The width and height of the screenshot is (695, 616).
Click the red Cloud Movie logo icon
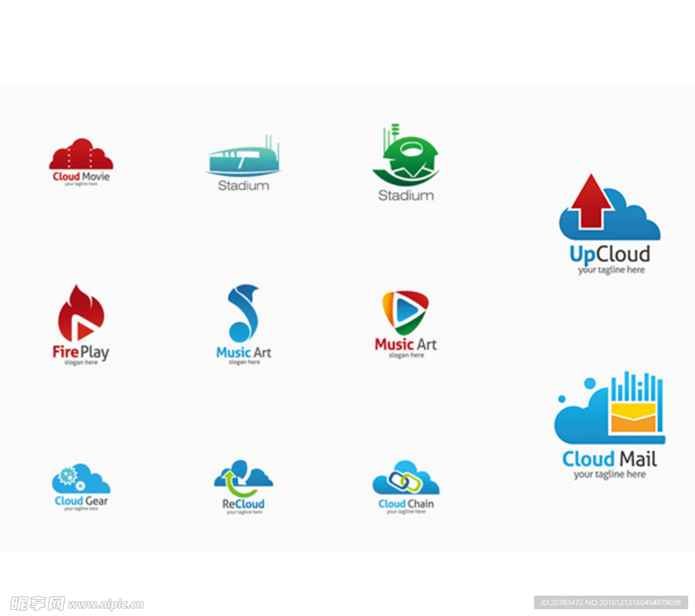(x=81, y=155)
